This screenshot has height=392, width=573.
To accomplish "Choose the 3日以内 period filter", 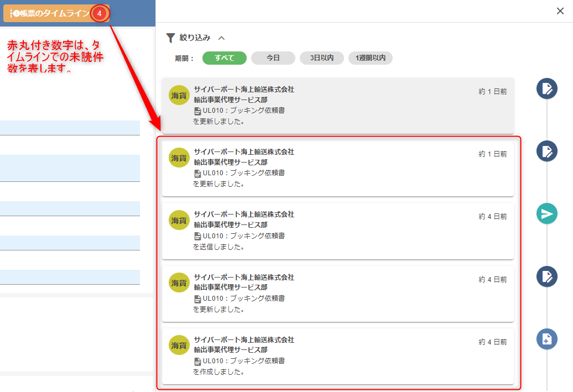I will (x=321, y=58).
